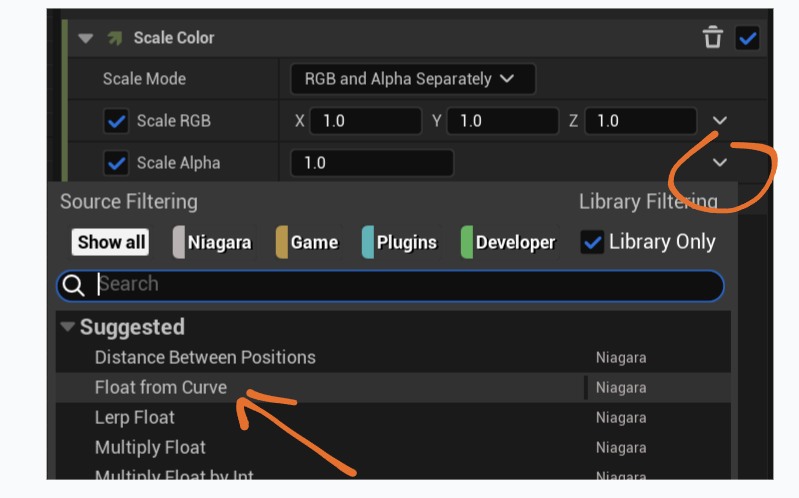Click the search magnifier icon
This screenshot has height=498, width=799.
[x=73, y=285]
